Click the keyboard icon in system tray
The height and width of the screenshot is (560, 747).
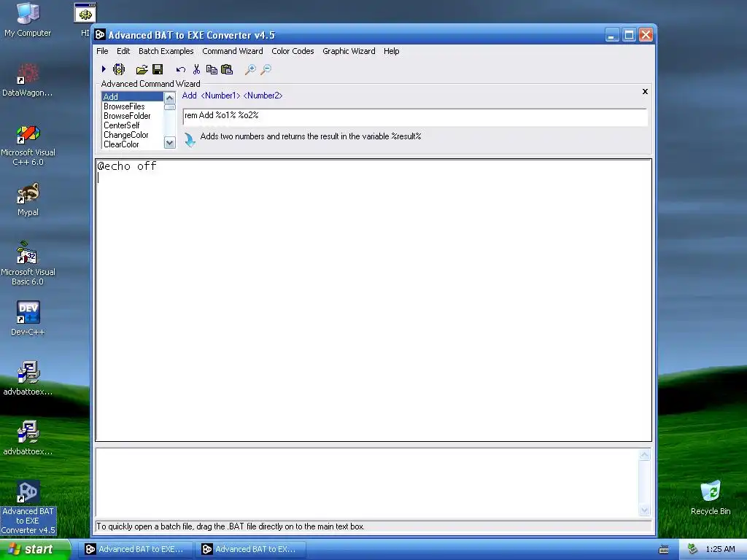[x=664, y=550]
